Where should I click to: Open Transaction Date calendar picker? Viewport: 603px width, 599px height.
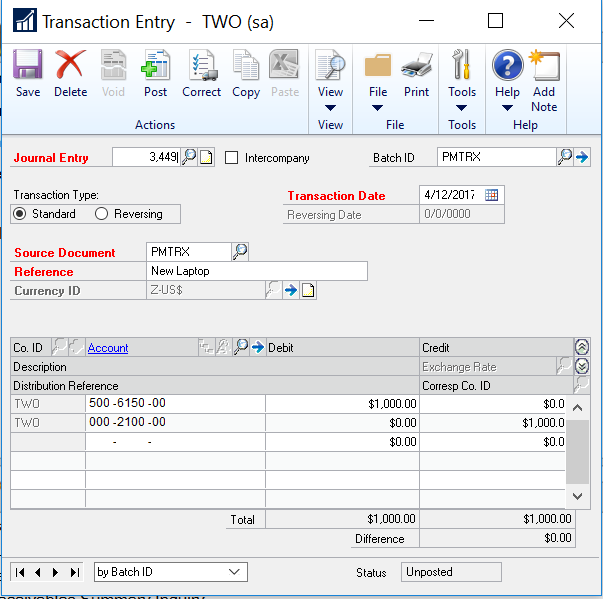pos(492,195)
